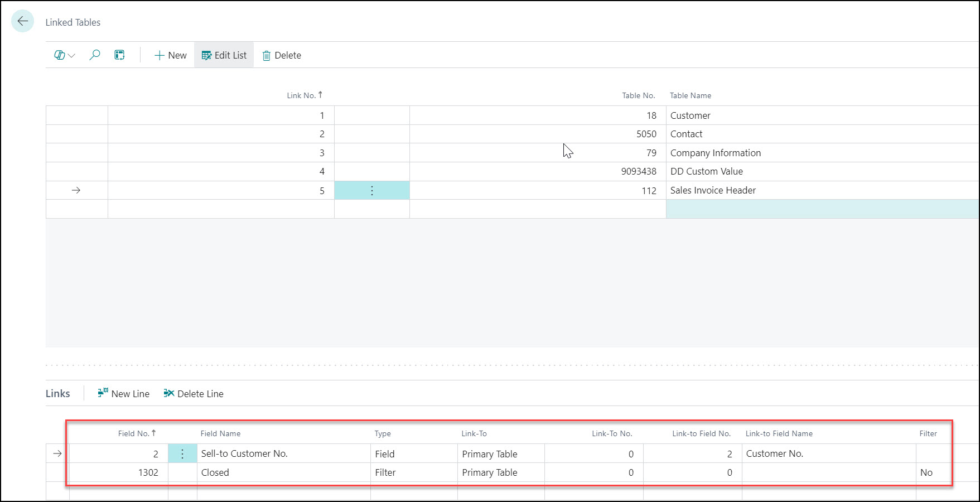Open the Copilot dropdown in toolbar
This screenshot has height=502, width=980.
click(65, 55)
